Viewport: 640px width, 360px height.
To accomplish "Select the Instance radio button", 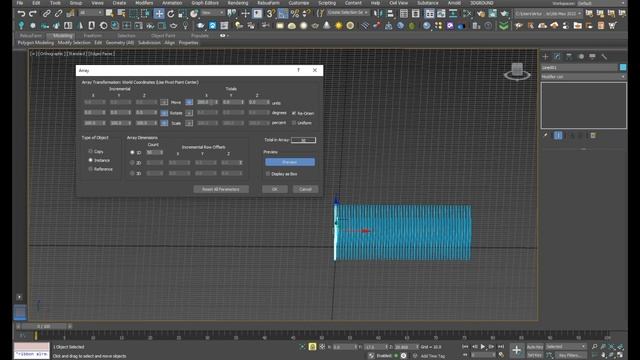I will pyautogui.click(x=91, y=160).
